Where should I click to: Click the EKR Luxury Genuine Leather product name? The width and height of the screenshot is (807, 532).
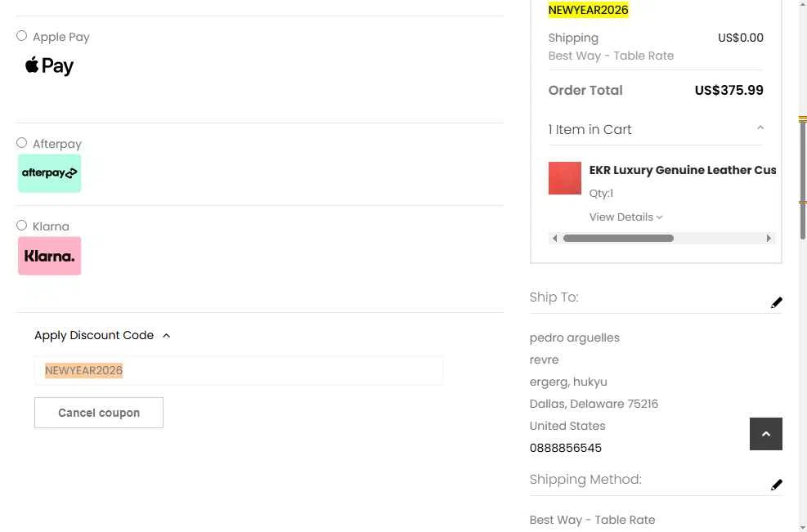coord(683,170)
